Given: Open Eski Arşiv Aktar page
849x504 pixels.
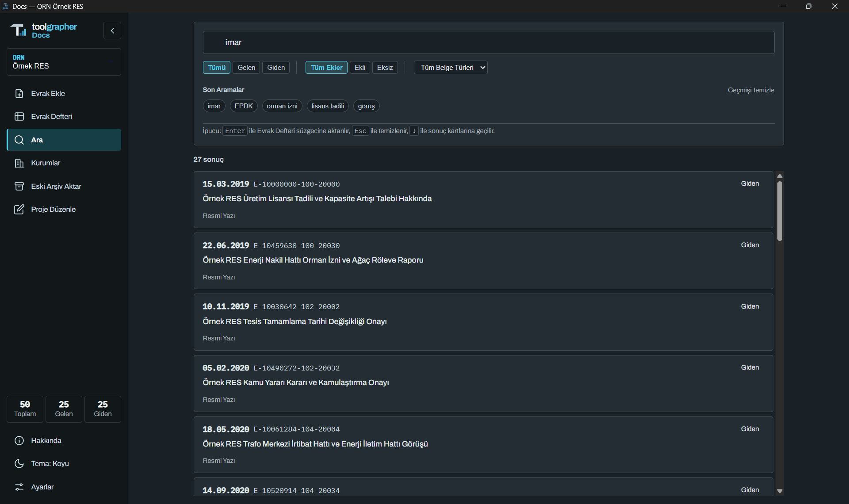Looking at the screenshot, I should [x=64, y=186].
